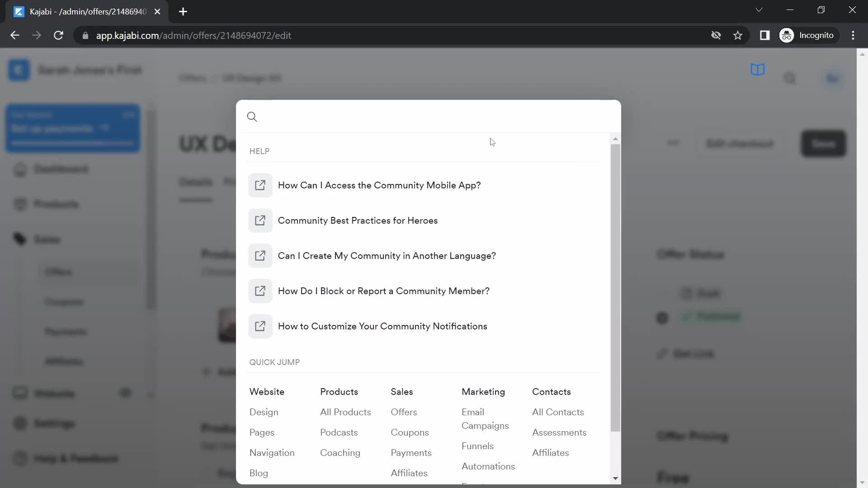This screenshot has width=868, height=488.
Task: Jump to Coaching
Action: point(340,453)
